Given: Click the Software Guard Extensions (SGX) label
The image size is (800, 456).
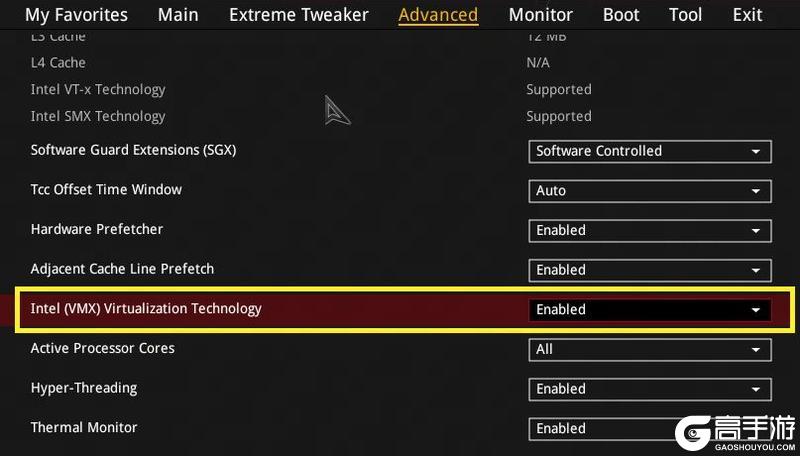Looking at the screenshot, I should click(x=133, y=150).
